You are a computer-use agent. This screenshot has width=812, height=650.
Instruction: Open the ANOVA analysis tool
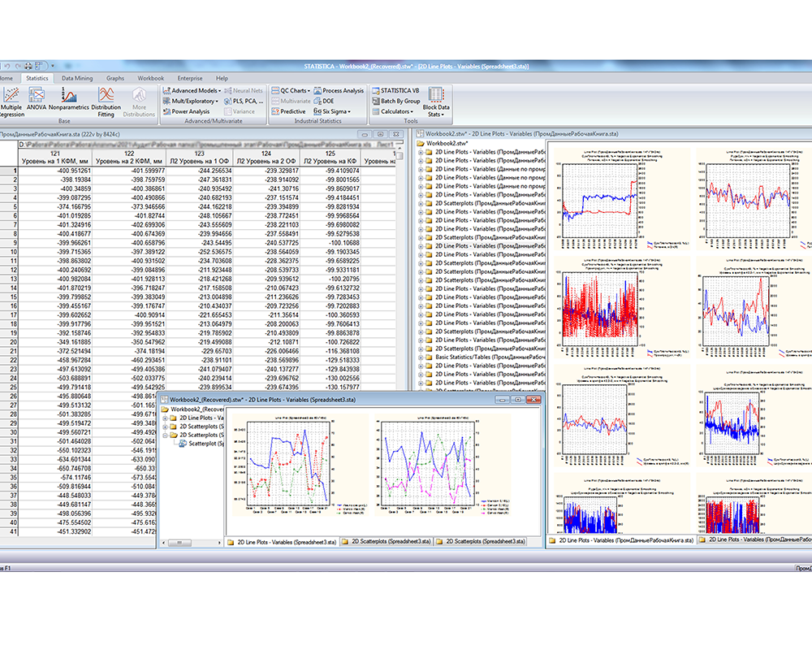[x=37, y=99]
